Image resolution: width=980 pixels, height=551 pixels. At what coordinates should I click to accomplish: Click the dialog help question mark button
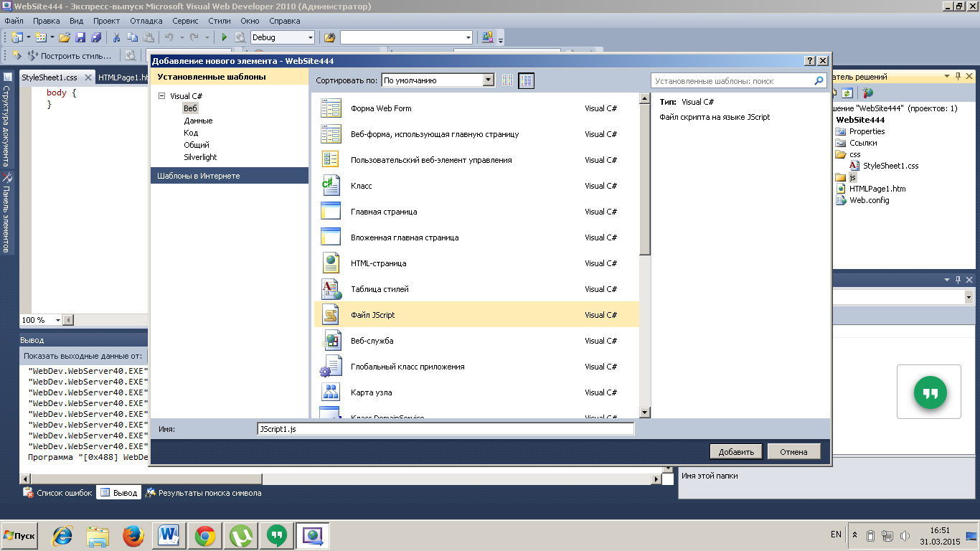(810, 61)
